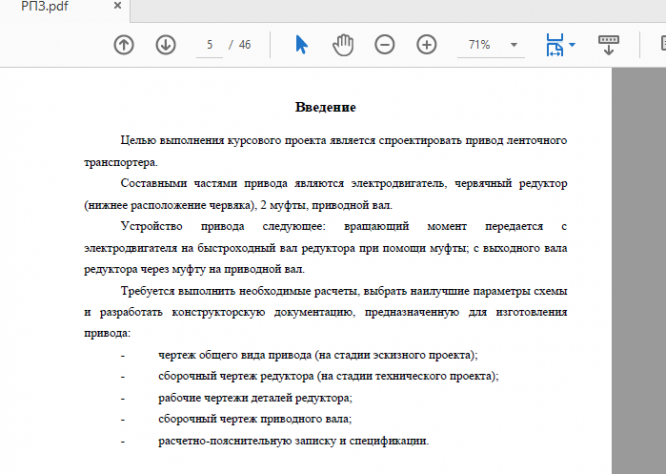Zoom in with the plus circle icon
666x474 pixels.
[426, 45]
